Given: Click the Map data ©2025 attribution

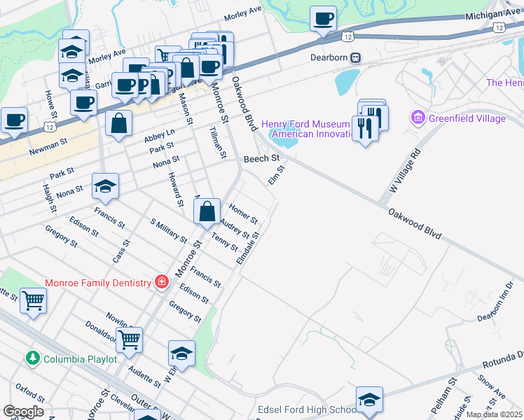Looking at the screenshot, I should tap(494, 414).
